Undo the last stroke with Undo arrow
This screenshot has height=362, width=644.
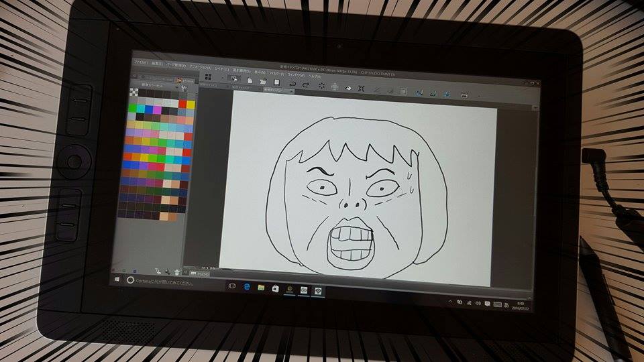point(292,84)
